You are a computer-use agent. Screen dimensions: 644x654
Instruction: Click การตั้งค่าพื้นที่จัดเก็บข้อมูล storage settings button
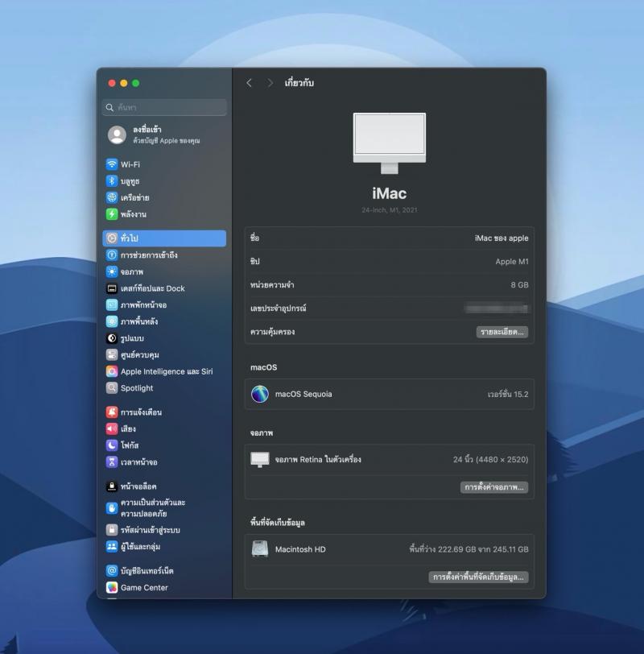point(478,577)
